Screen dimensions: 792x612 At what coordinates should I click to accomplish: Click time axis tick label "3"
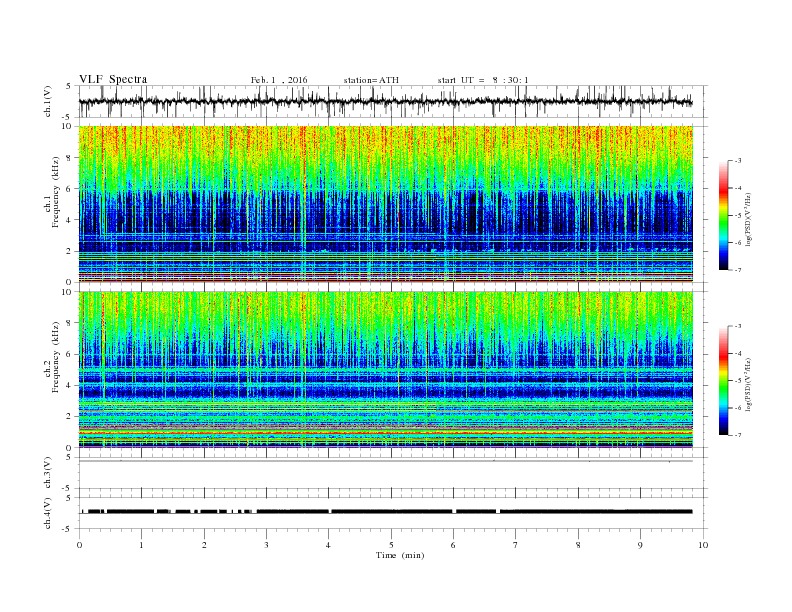pyautogui.click(x=266, y=545)
